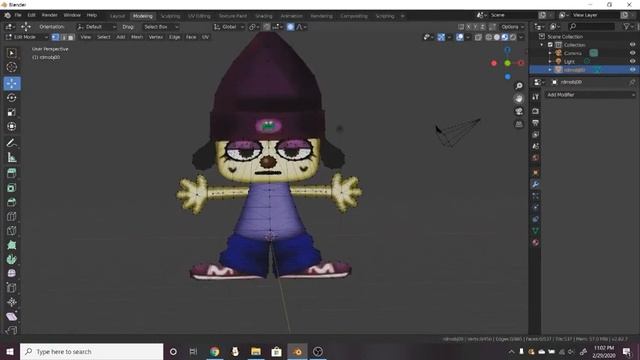Image resolution: width=640 pixels, height=360 pixels.
Task: Open the viewport Options dropdown
Action: click(513, 27)
